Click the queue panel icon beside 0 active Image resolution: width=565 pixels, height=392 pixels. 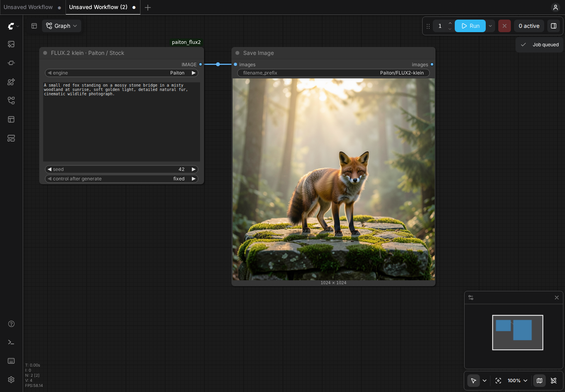coord(554,26)
